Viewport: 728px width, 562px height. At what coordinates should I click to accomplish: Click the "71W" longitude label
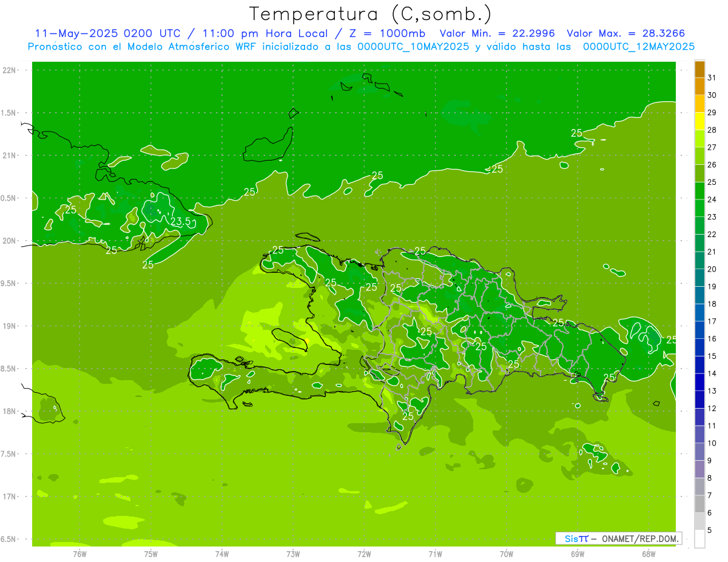[x=435, y=554]
